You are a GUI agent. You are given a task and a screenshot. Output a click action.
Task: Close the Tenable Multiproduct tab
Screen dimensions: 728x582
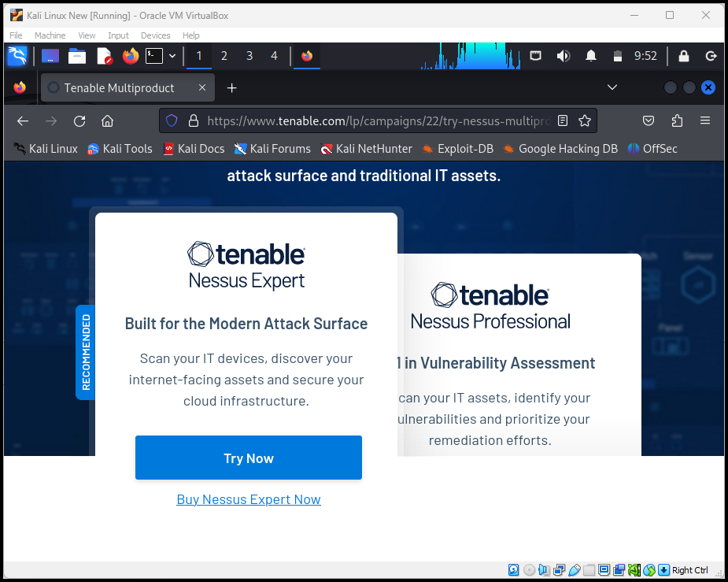pos(202,87)
